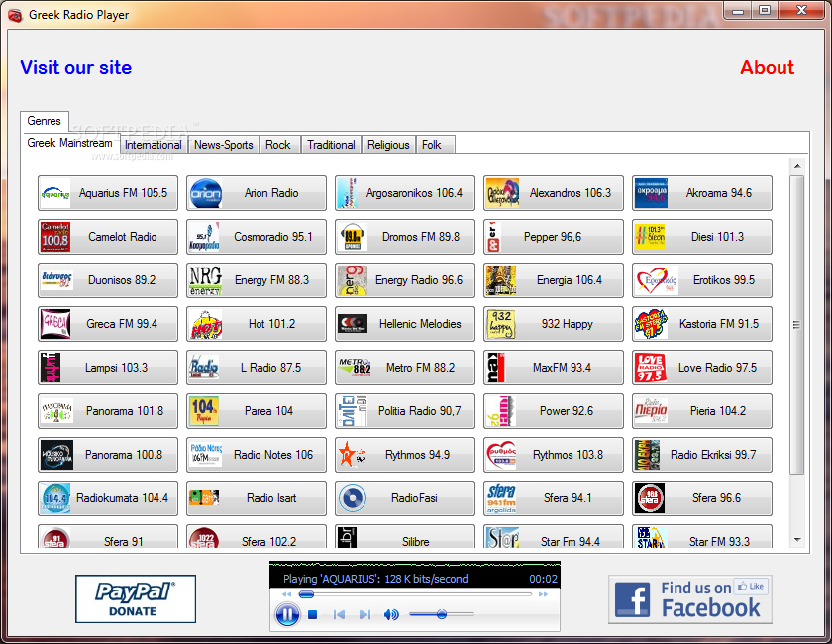
Task: Select Politia Radio 90,7
Action: tap(405, 411)
